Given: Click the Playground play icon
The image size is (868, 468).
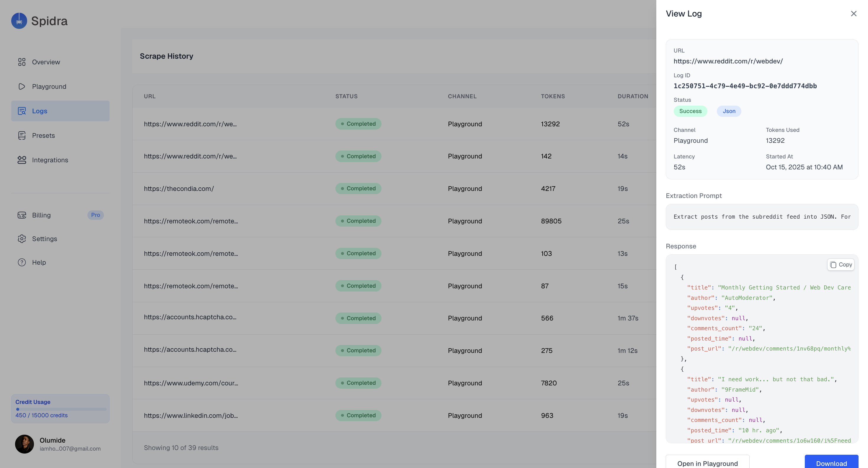Looking at the screenshot, I should pyautogui.click(x=22, y=86).
